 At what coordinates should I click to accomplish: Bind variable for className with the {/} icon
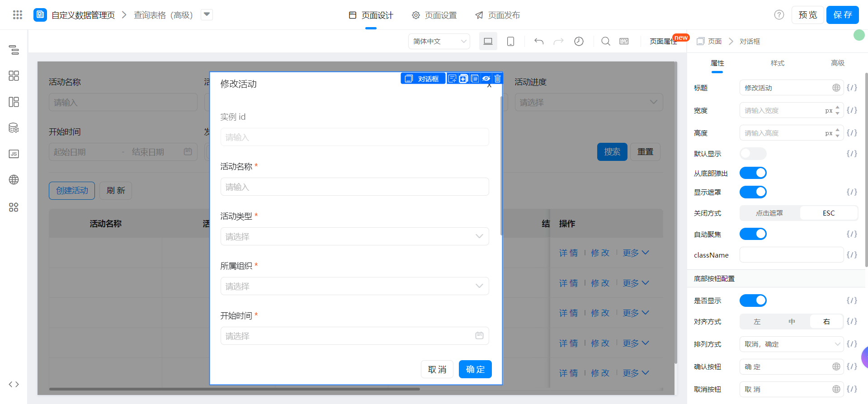tap(852, 255)
